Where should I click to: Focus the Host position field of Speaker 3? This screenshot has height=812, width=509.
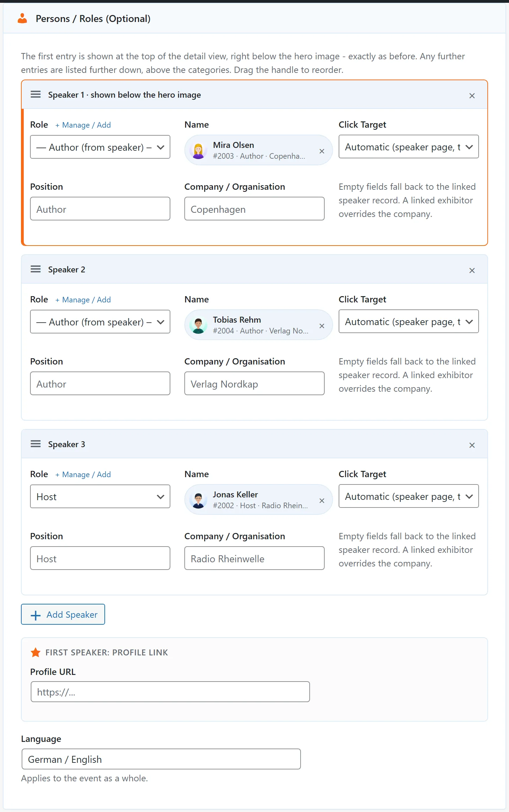pyautogui.click(x=100, y=558)
